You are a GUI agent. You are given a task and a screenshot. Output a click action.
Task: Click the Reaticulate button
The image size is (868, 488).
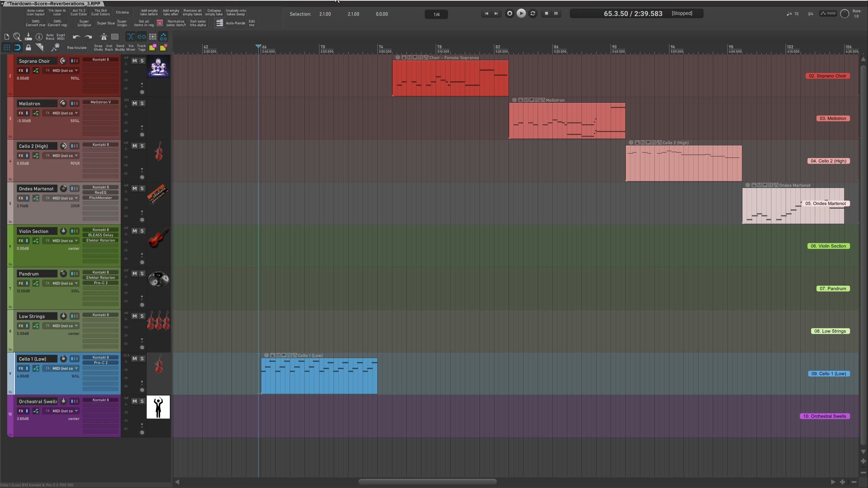point(77,48)
